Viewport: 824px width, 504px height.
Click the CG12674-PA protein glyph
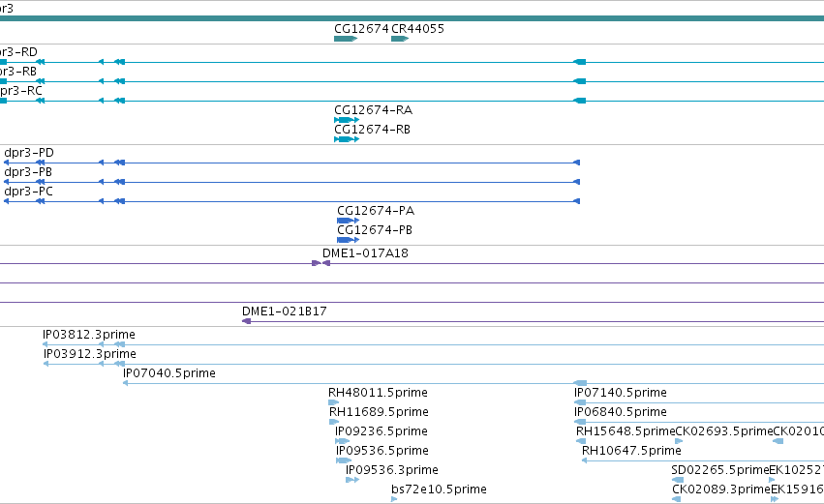pos(348,221)
